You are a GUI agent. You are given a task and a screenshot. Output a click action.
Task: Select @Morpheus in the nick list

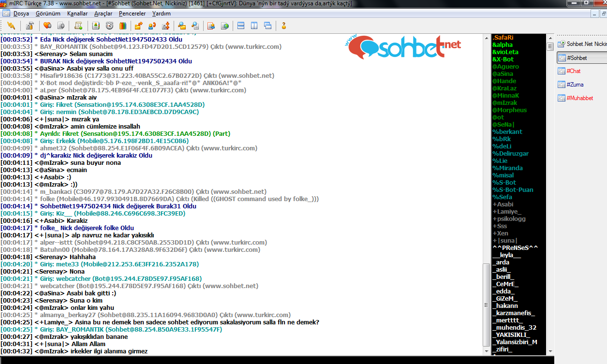pos(509,110)
